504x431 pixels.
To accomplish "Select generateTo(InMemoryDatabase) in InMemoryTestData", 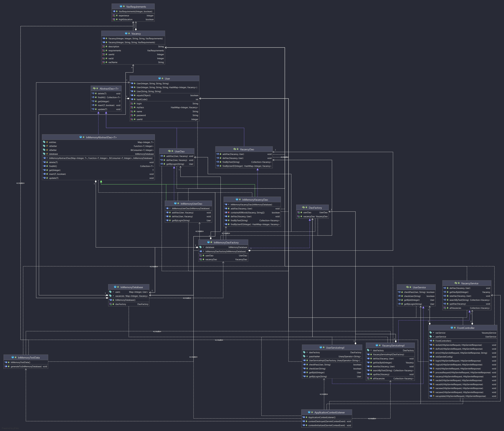I will coord(26,366).
